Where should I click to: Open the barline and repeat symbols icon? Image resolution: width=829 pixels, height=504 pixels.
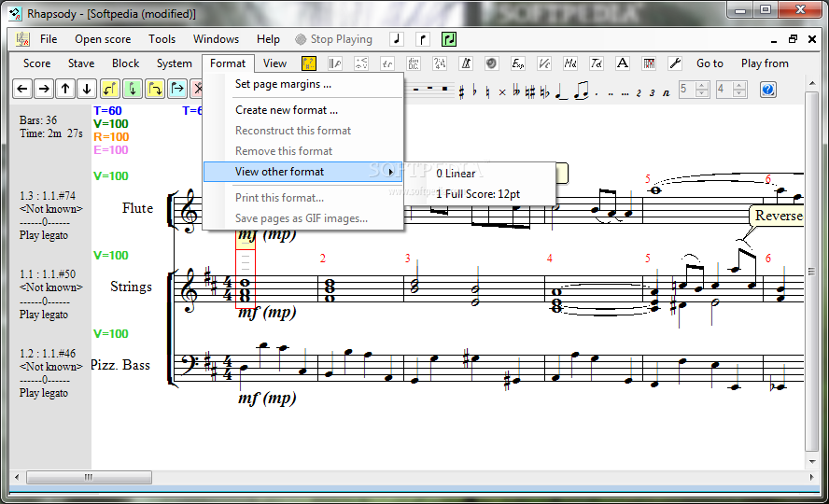[334, 63]
